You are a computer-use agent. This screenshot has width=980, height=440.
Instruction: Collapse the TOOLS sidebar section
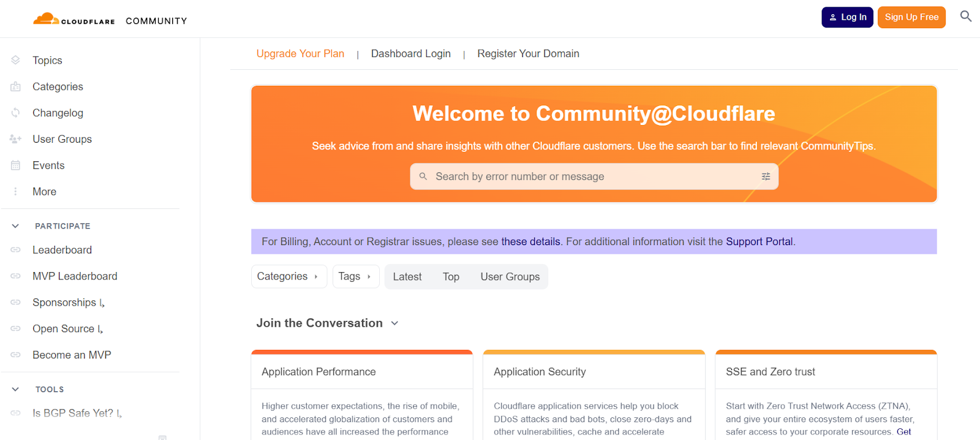[x=15, y=389]
